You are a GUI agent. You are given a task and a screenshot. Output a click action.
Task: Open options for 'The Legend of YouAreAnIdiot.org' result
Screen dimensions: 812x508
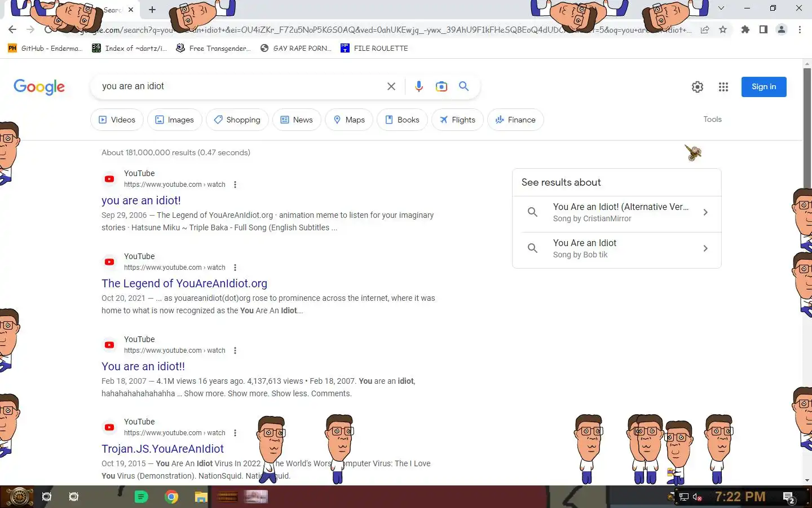(235, 268)
